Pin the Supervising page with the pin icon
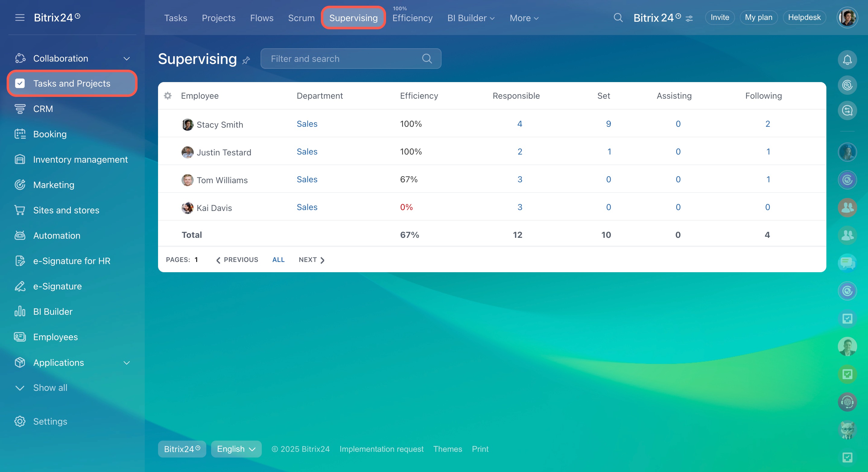This screenshot has width=868, height=472. tap(246, 60)
